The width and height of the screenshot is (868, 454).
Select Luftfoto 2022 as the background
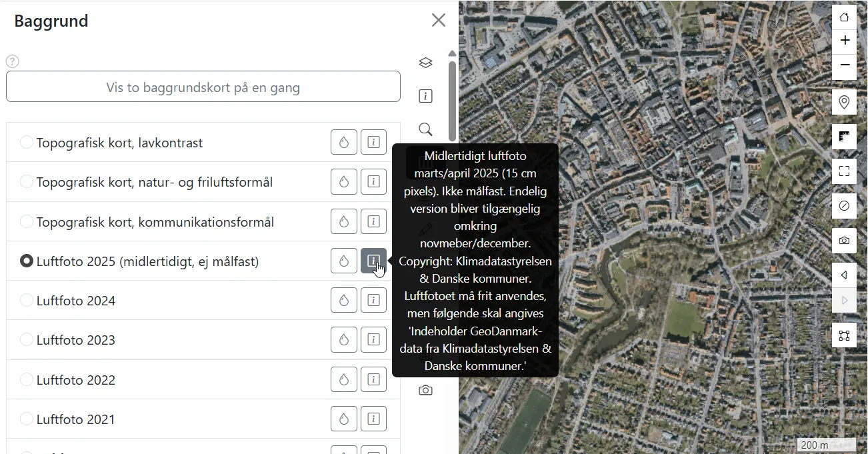(27, 379)
